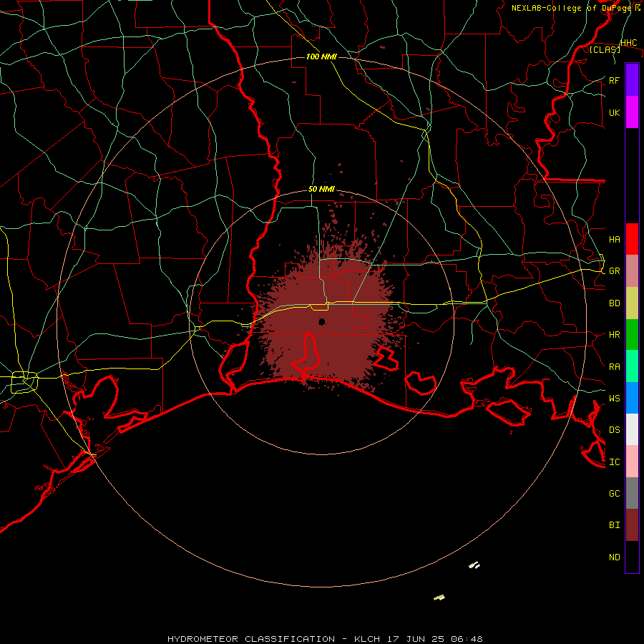Click the 'IC' legend label
644x644 pixels.
point(614,462)
